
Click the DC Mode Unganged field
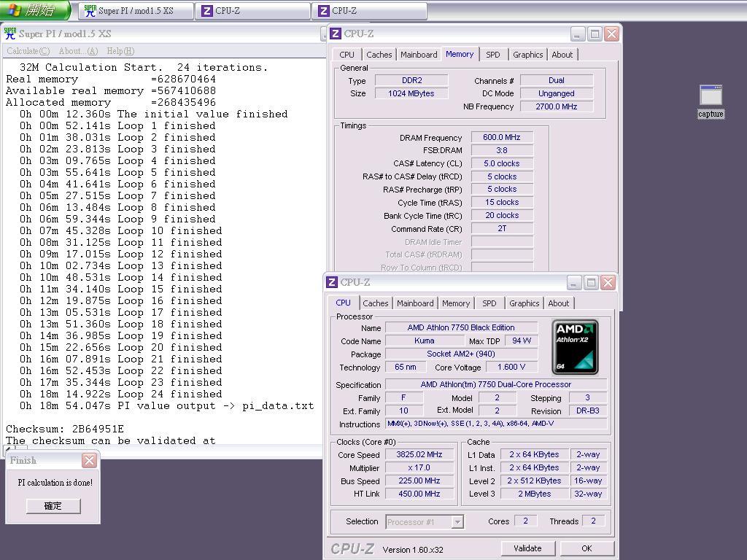[x=557, y=93]
